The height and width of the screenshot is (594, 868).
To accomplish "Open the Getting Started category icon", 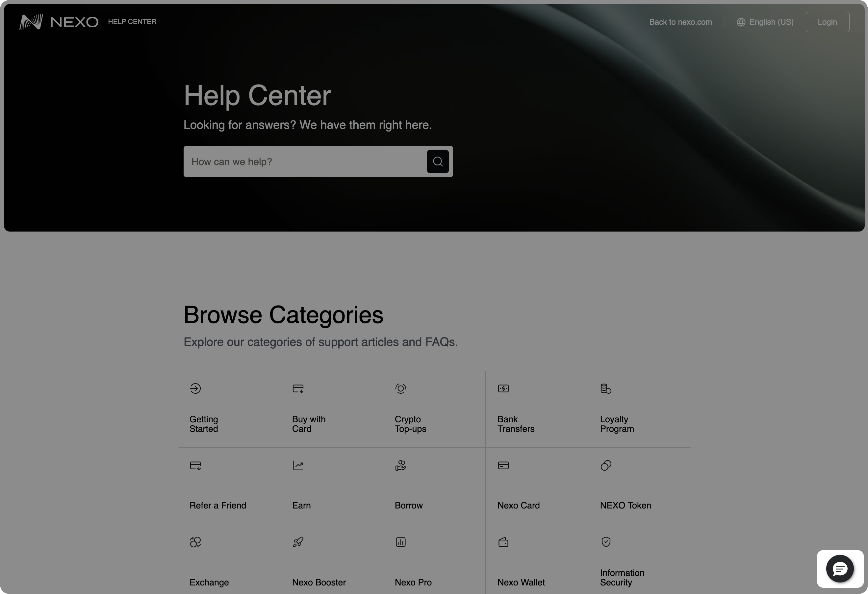I will (195, 388).
